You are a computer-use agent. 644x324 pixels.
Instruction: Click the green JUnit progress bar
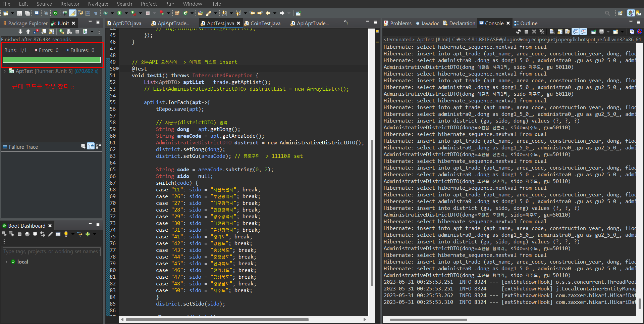coord(52,60)
